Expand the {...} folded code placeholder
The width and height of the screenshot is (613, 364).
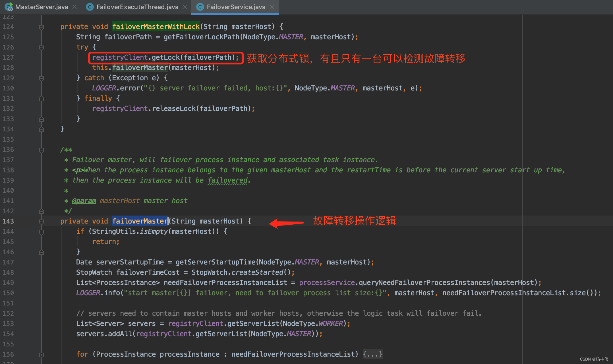(x=372, y=354)
